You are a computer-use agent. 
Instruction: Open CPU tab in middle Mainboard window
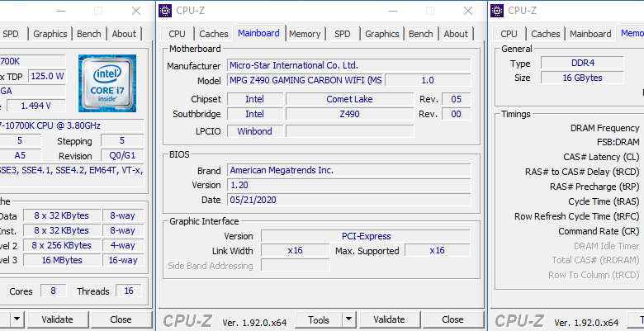click(x=177, y=34)
